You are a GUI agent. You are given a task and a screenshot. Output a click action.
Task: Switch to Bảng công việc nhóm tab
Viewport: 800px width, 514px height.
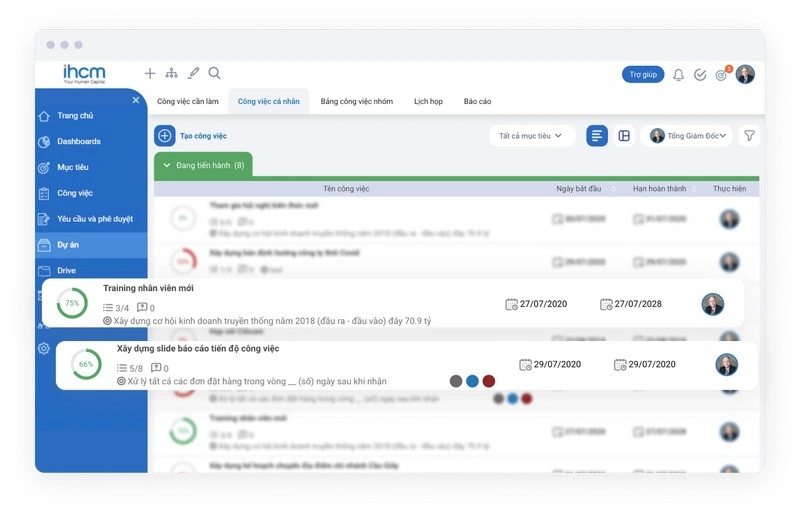coord(357,102)
